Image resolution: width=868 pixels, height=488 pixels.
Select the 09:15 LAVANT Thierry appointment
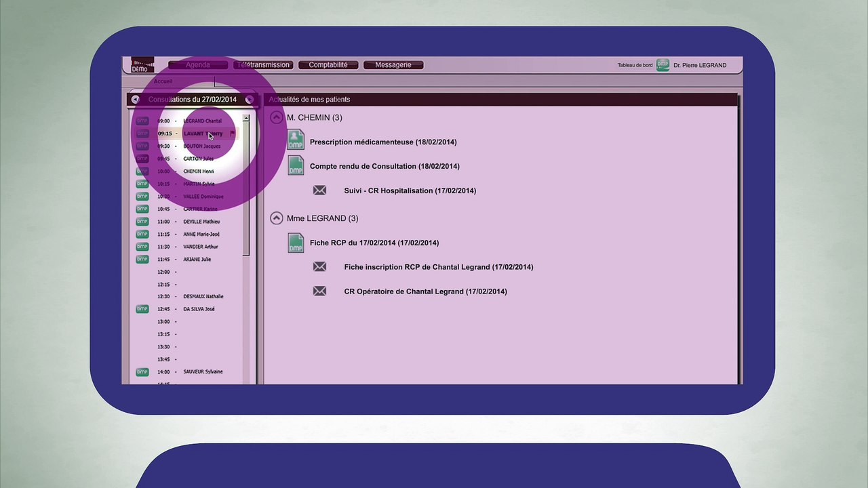187,134
